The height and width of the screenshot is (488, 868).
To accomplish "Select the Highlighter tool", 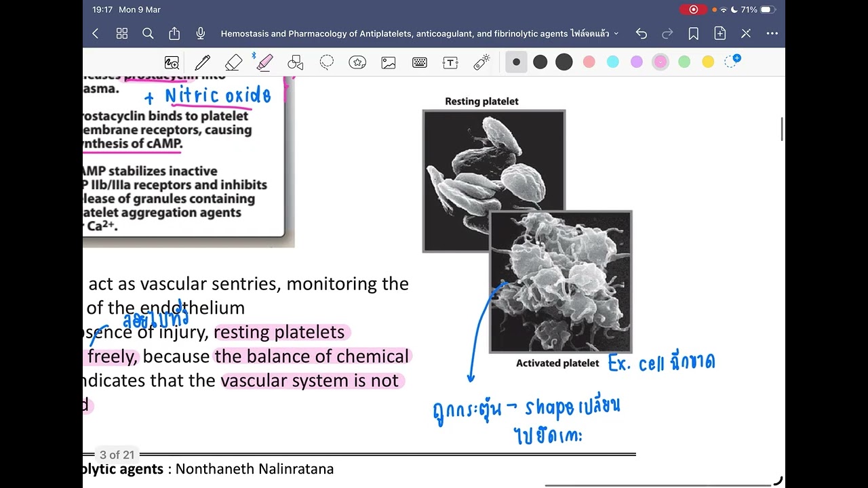I will [x=264, y=62].
